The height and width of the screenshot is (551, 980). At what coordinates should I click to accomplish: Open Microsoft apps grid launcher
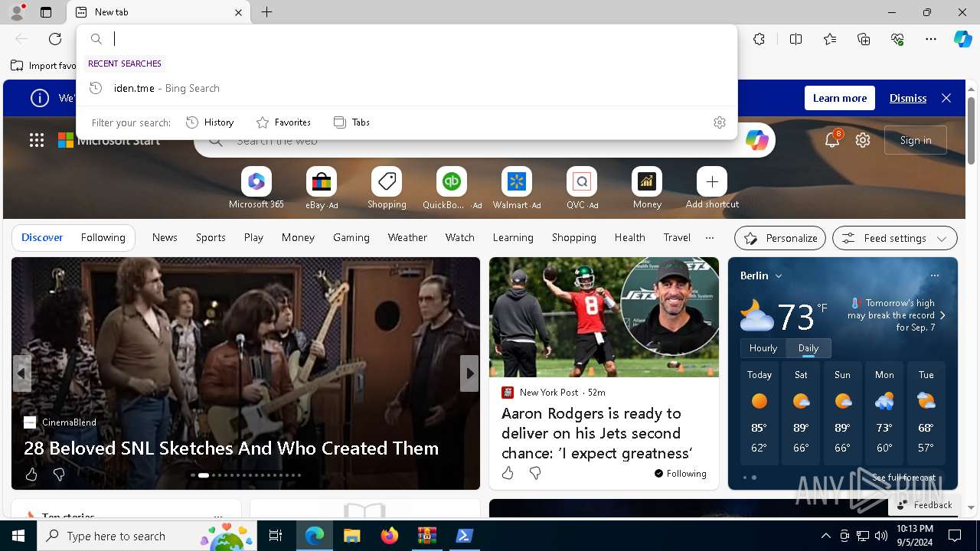[x=37, y=140]
